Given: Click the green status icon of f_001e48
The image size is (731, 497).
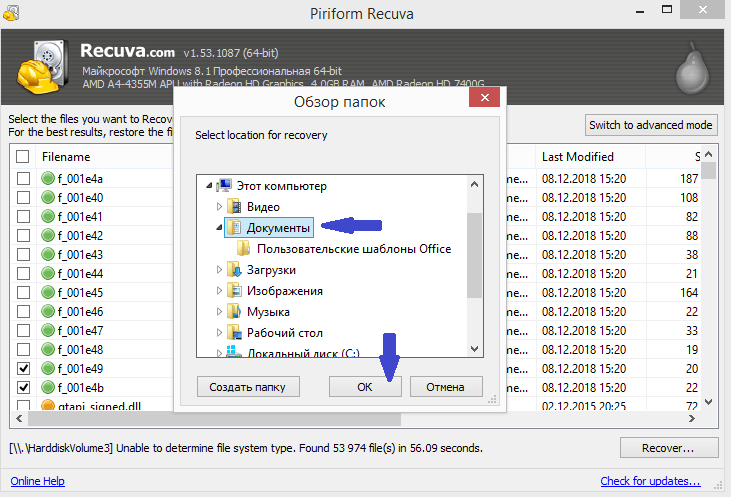Looking at the screenshot, I should (48, 349).
